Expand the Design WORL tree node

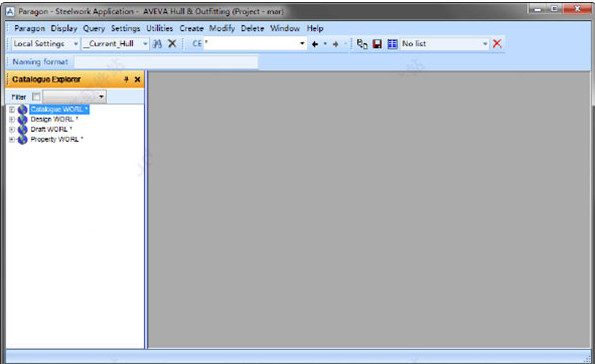click(x=12, y=120)
